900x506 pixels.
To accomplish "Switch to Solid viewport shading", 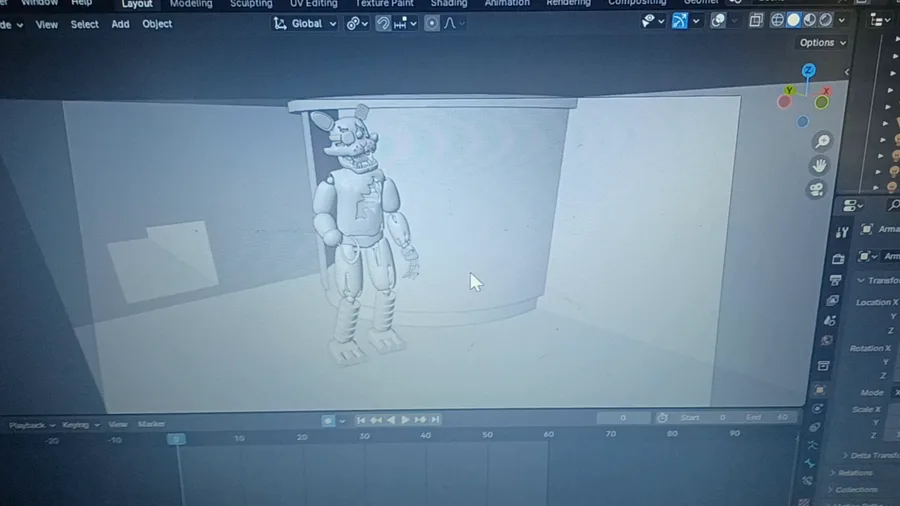I will coord(794,20).
